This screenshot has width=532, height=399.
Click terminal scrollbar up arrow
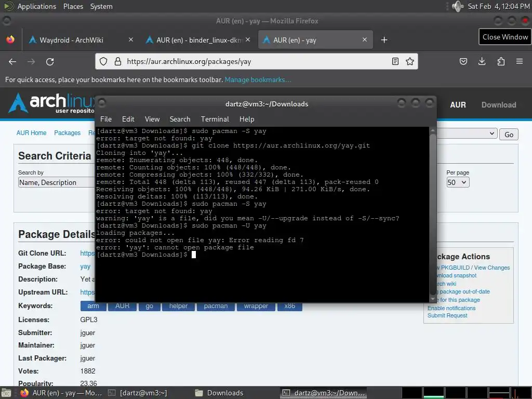pyautogui.click(x=433, y=130)
